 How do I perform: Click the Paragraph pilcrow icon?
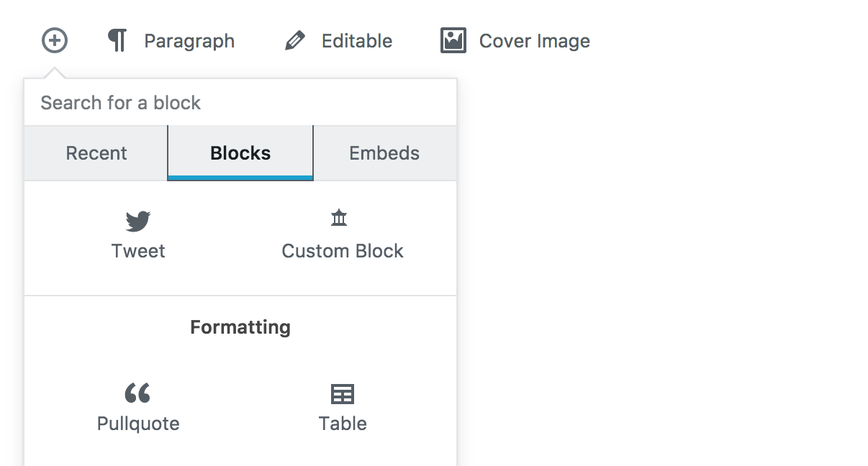pos(117,40)
